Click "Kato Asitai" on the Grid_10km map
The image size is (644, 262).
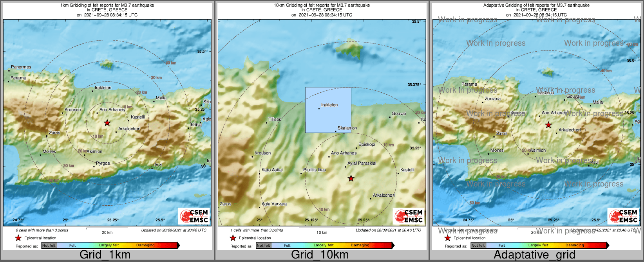tap(272, 170)
